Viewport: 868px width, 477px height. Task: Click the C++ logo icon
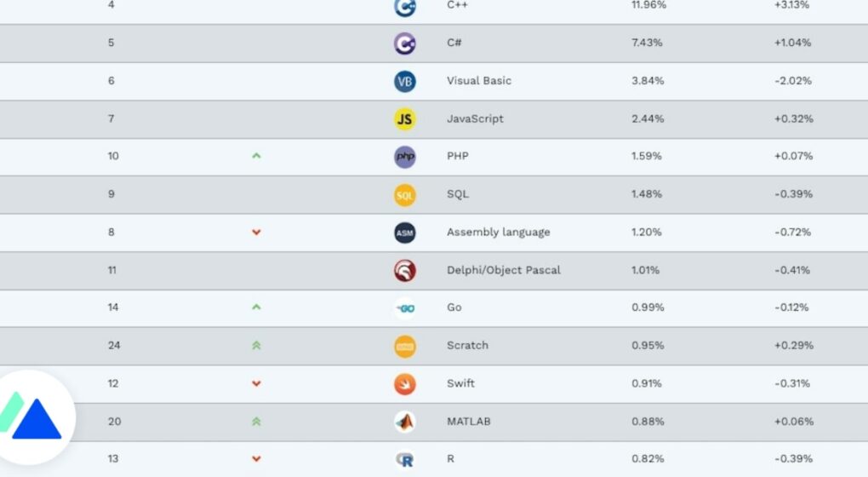pos(405,7)
